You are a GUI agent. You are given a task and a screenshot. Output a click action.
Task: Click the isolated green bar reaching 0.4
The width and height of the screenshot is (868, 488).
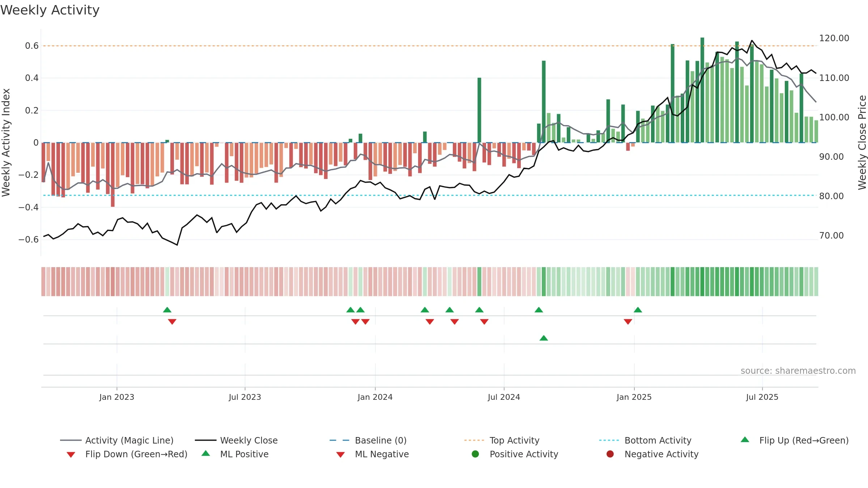479,110
